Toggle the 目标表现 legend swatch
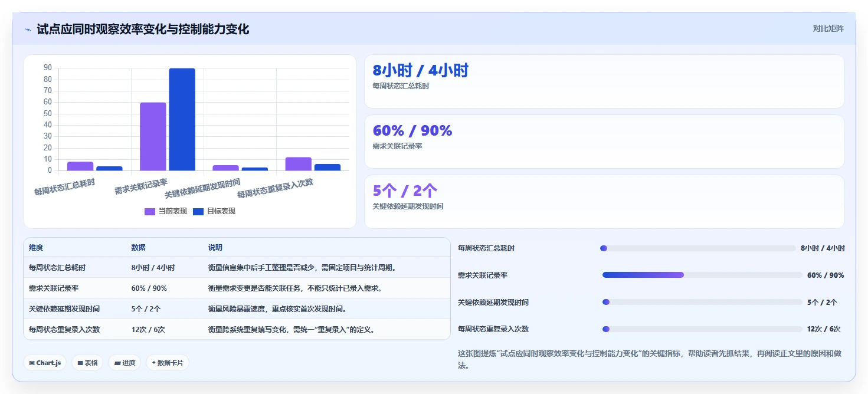 point(198,211)
